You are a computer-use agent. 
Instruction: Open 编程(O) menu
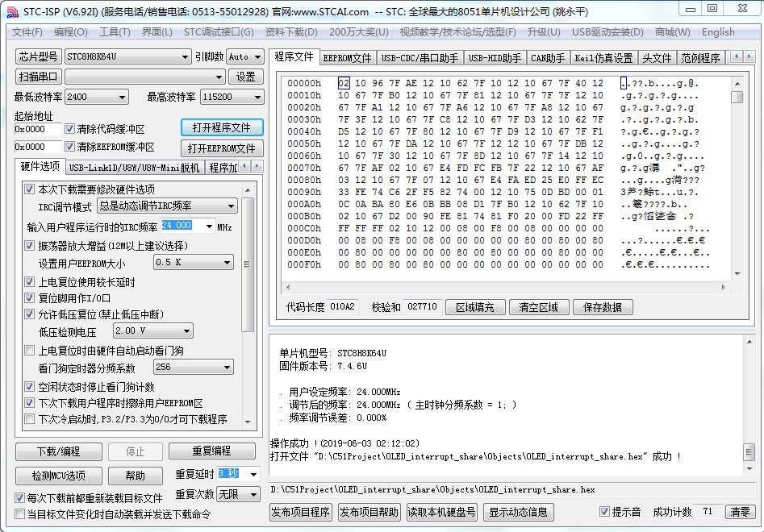point(71,32)
